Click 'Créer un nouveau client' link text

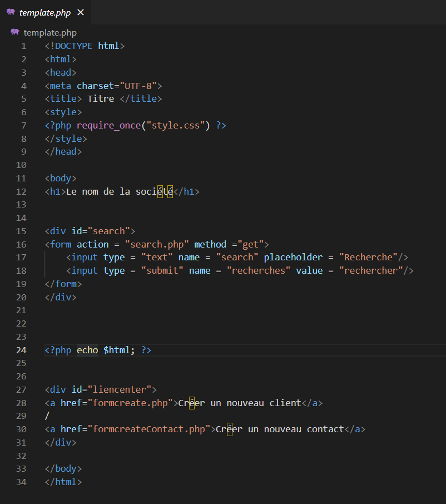[x=240, y=403]
